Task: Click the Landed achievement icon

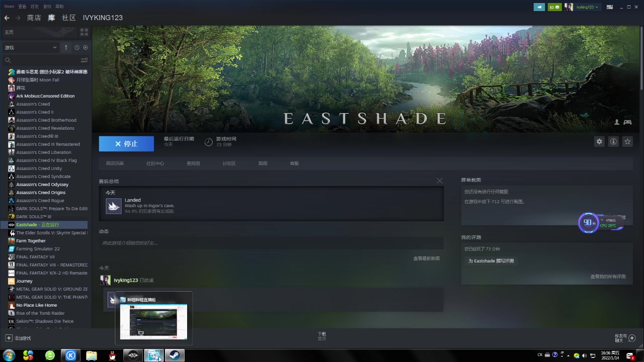Action: click(114, 206)
